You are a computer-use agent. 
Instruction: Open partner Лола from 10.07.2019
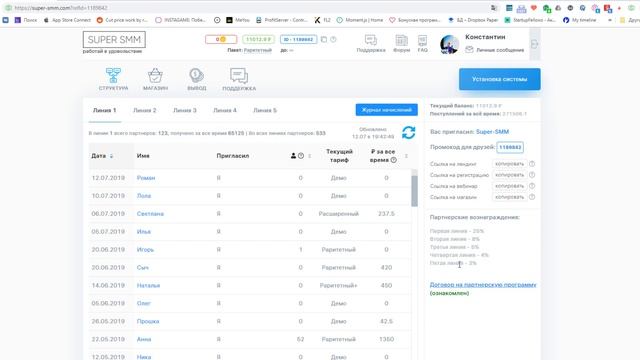tap(144, 196)
